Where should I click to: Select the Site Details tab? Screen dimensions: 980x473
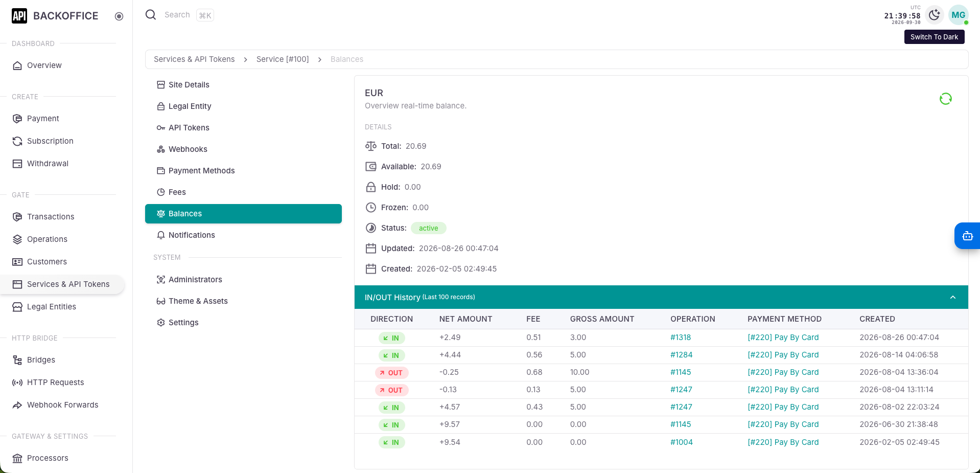tap(243, 85)
